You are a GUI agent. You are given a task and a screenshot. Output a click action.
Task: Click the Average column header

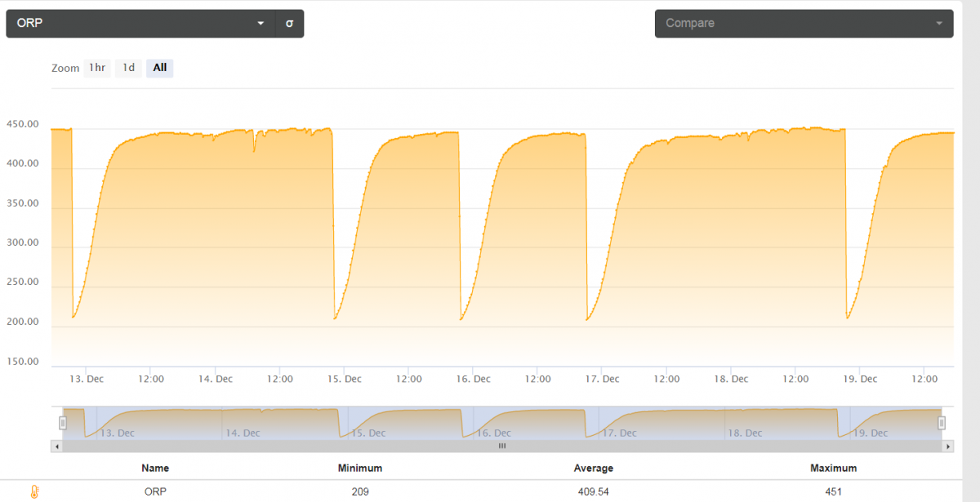point(594,469)
